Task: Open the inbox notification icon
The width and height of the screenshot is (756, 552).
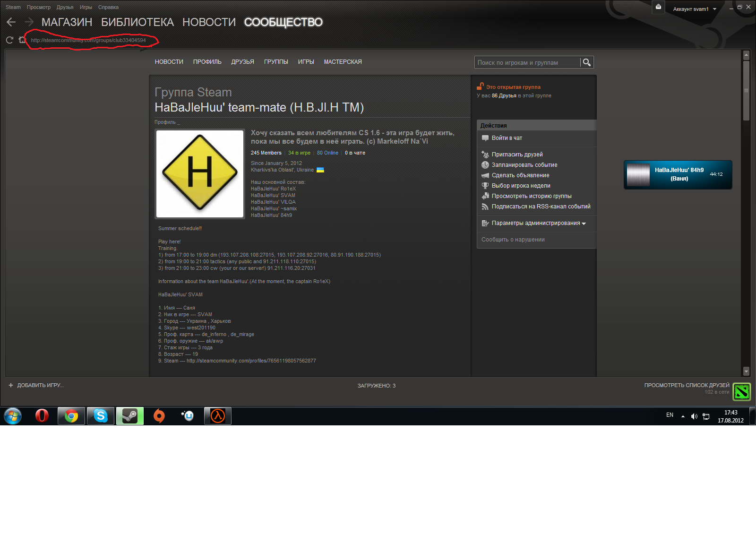Action: (x=658, y=7)
